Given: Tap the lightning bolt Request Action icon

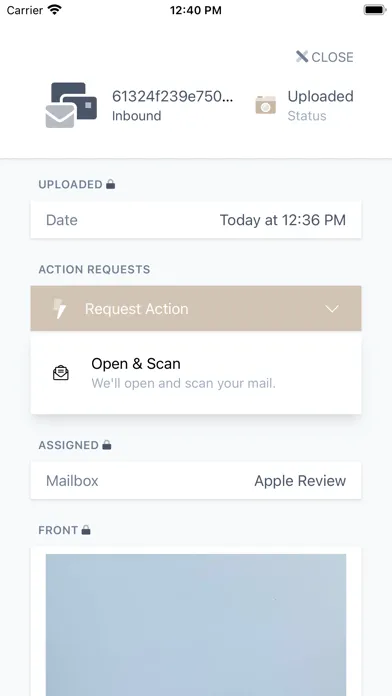Looking at the screenshot, I should click(60, 308).
